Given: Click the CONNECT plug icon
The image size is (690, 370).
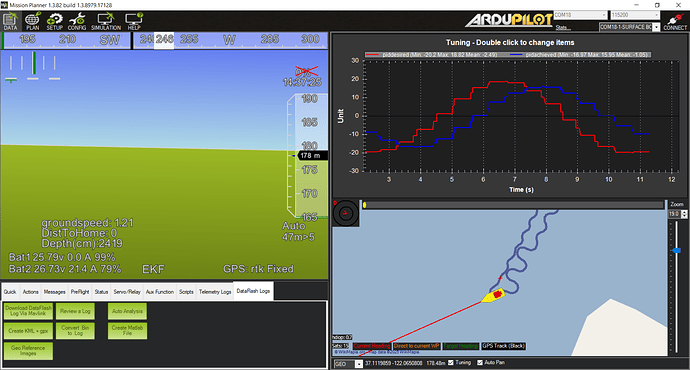Looking at the screenshot, I should [675, 21].
